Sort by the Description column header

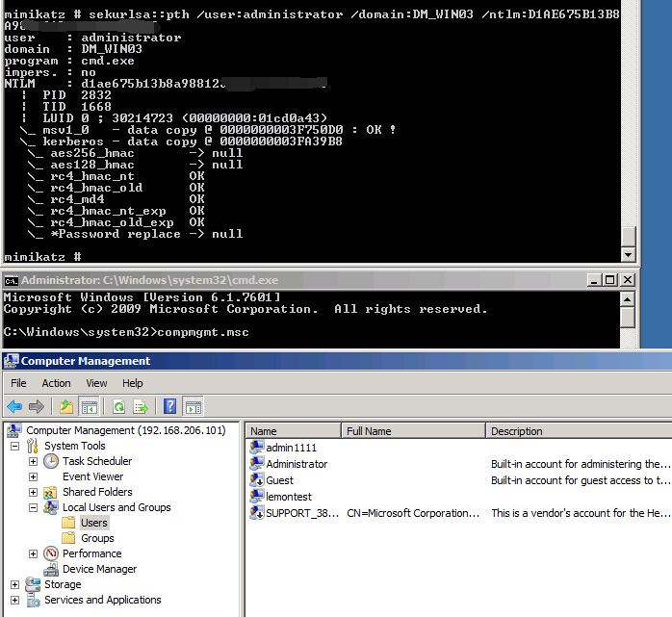point(579,431)
